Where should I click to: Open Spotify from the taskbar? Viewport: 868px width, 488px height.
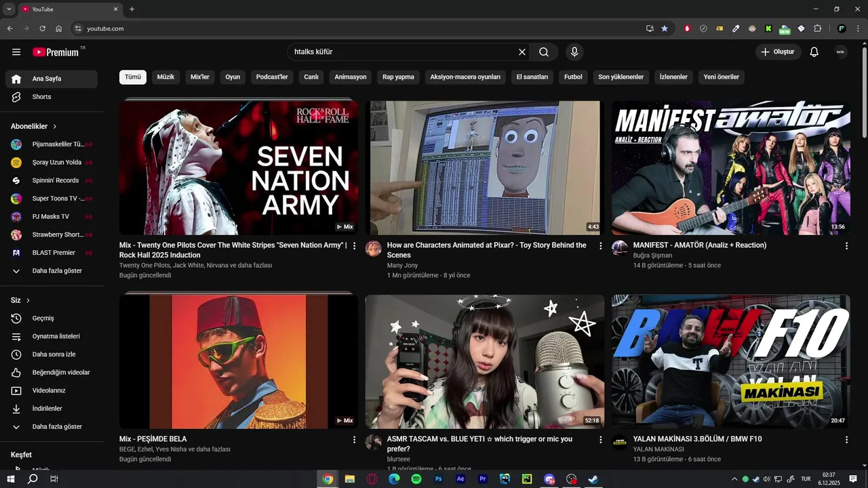[x=416, y=479]
